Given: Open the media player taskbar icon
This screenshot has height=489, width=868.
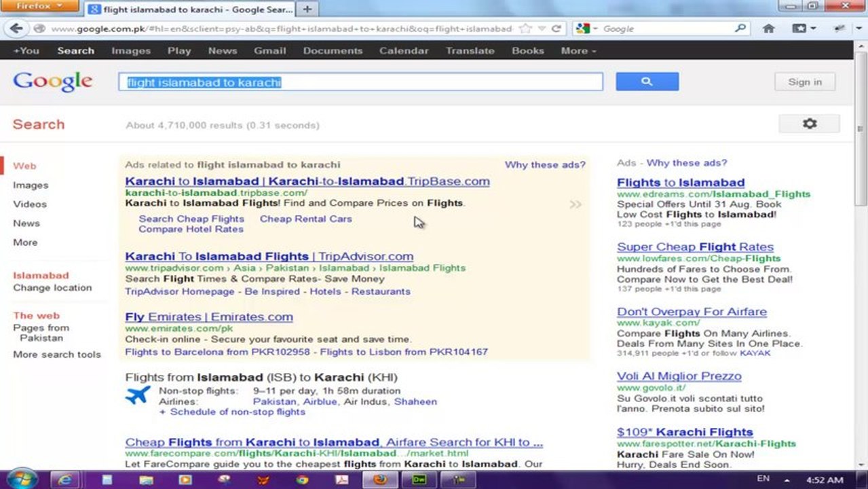Looking at the screenshot, I should tap(185, 479).
